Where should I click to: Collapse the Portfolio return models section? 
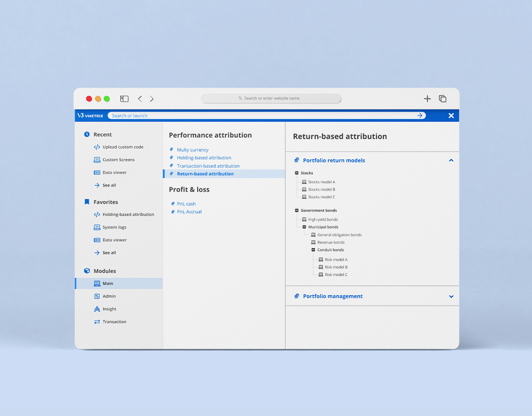click(x=451, y=160)
